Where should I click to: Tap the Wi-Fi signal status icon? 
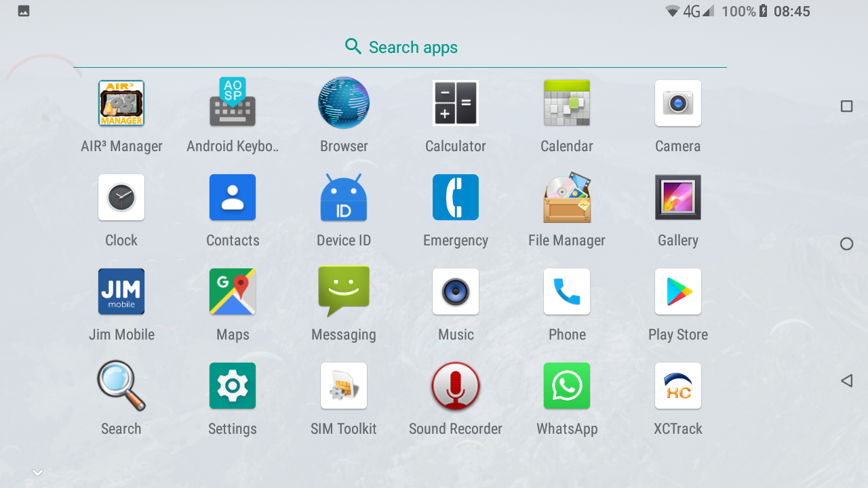click(673, 11)
